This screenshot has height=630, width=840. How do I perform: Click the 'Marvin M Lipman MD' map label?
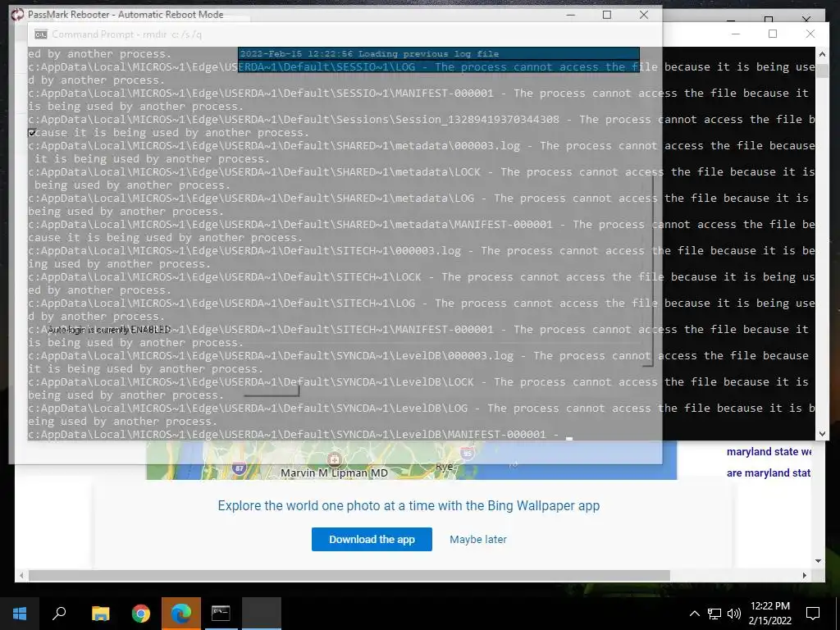pyautogui.click(x=335, y=473)
